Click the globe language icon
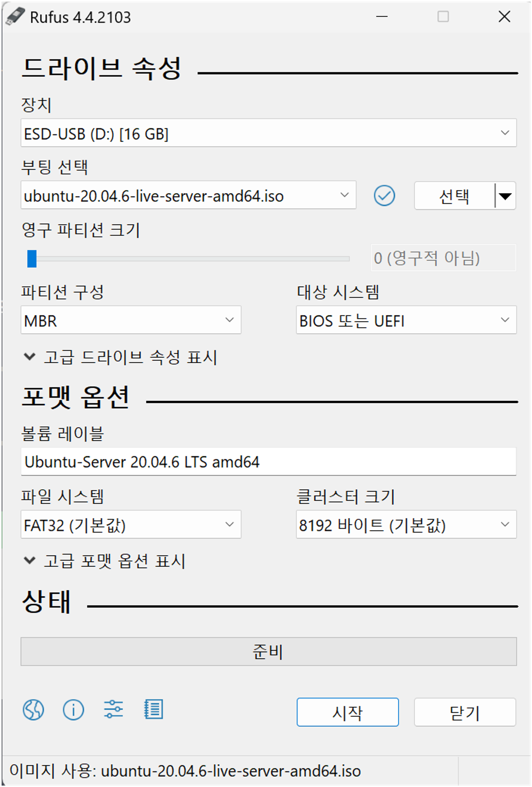 (x=33, y=710)
